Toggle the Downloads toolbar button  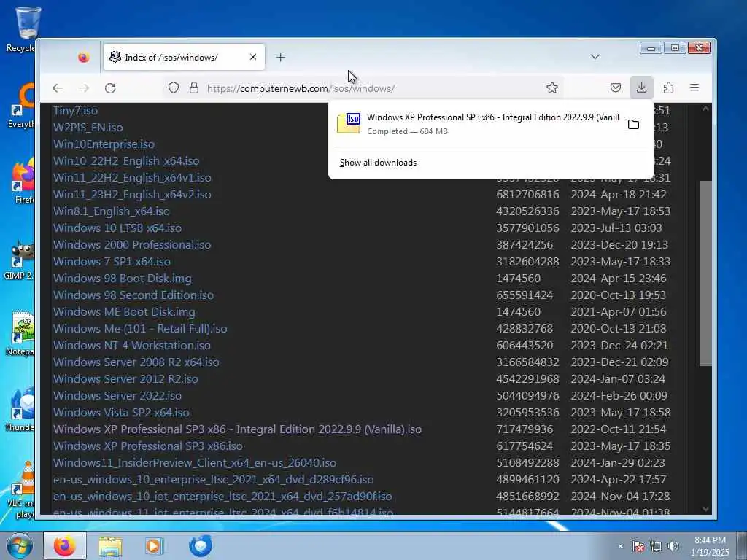pos(642,87)
